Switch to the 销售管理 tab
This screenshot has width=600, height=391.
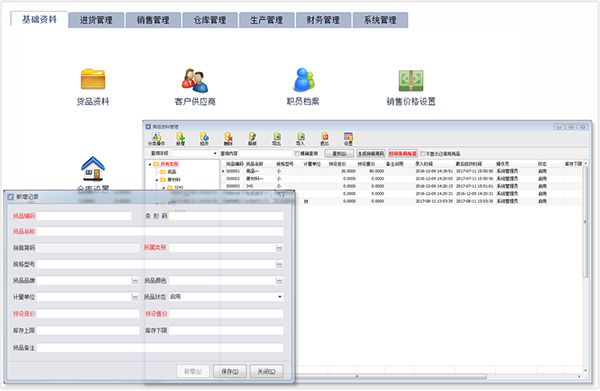153,20
